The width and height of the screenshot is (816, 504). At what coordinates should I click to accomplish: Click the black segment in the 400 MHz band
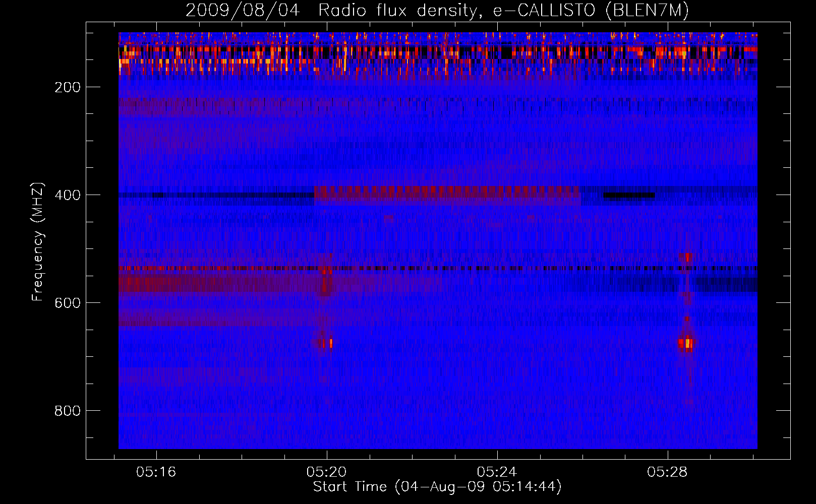[x=629, y=195]
